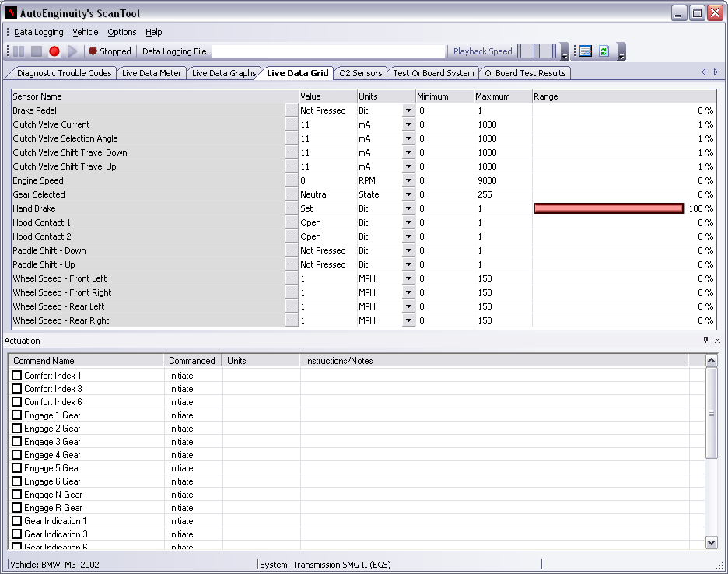Tick the Engage 3 Gear checkbox
The image size is (728, 574).
click(16, 441)
